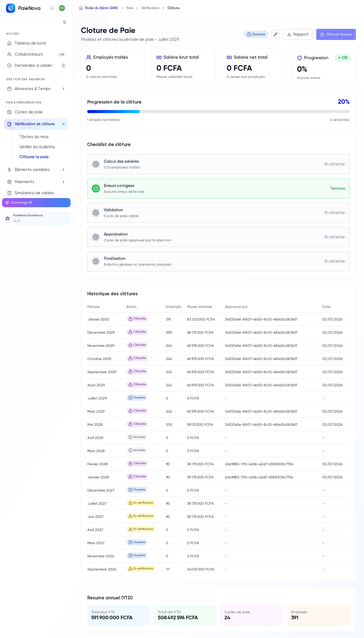Open the notifications bell icon

coord(52,8)
